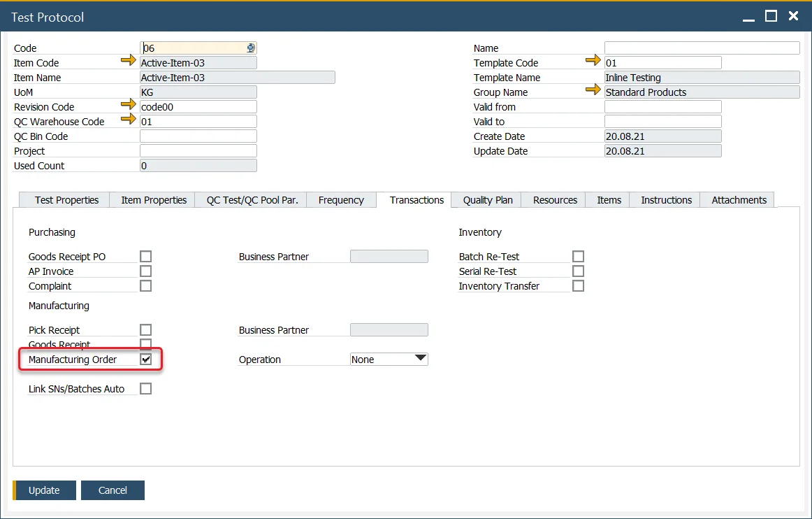Screen dimensions: 812x519
Task: Click the Update button
Action: pyautogui.click(x=44, y=490)
